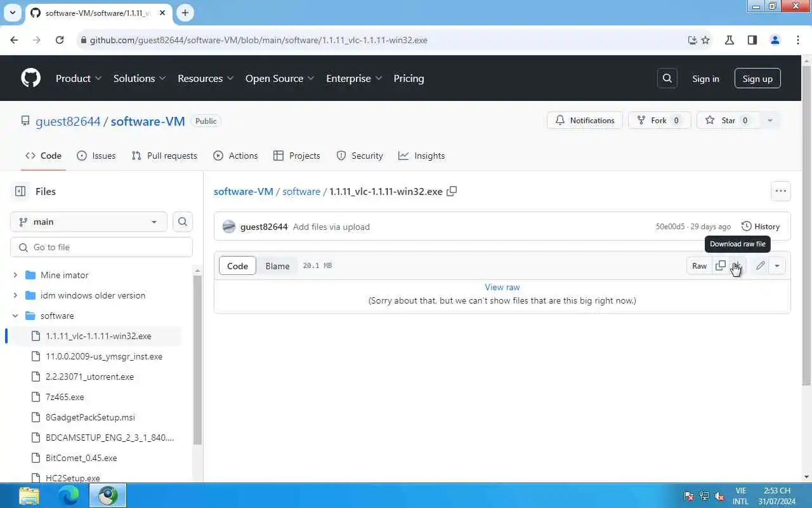The width and height of the screenshot is (812, 508).
Task: Open the Pricing link
Action: pyautogui.click(x=409, y=78)
